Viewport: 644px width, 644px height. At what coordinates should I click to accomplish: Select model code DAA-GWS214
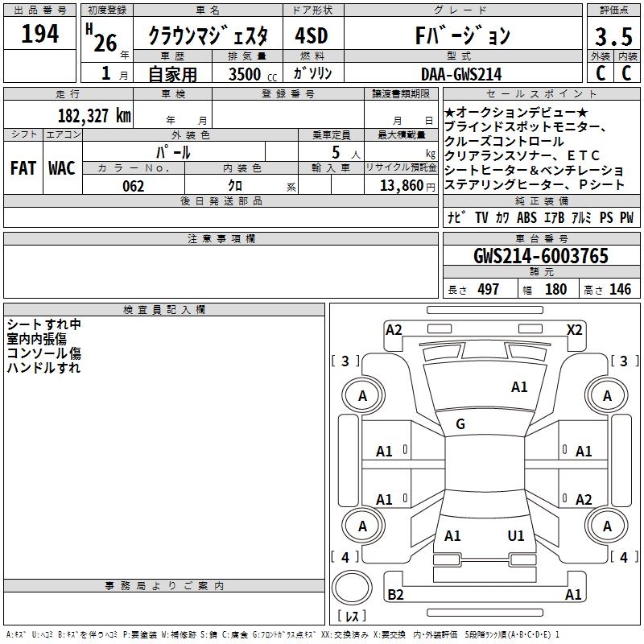click(x=461, y=74)
